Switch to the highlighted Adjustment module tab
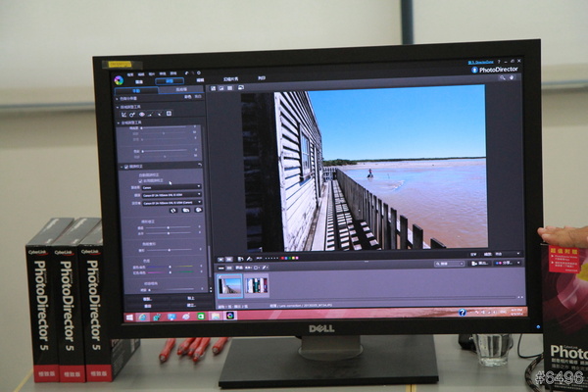Viewport: 588px width, 392px height. tap(170, 81)
